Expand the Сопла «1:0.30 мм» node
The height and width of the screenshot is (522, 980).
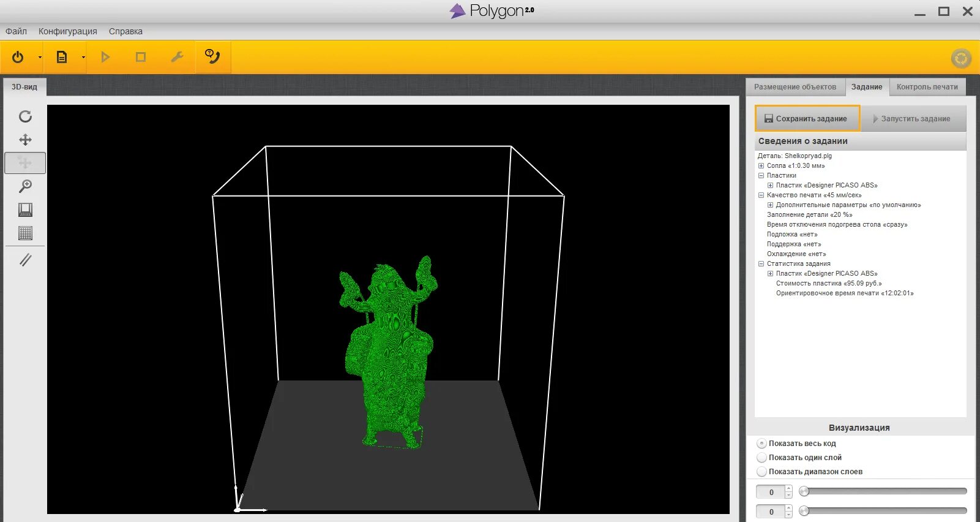tap(761, 166)
